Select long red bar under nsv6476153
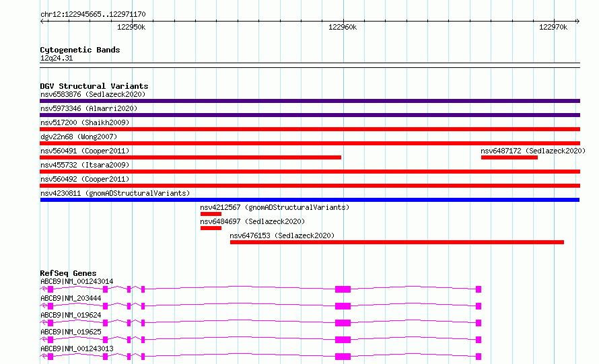The width and height of the screenshot is (599, 364). tap(397, 242)
